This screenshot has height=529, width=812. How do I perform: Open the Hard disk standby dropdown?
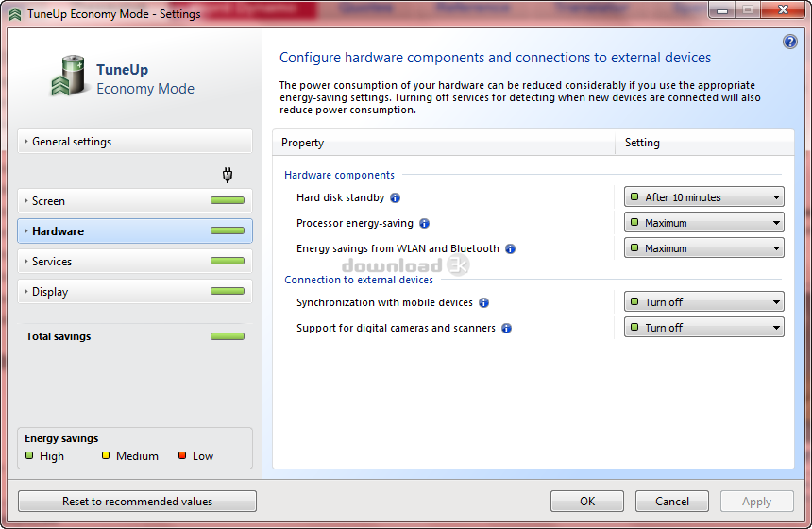[703, 197]
